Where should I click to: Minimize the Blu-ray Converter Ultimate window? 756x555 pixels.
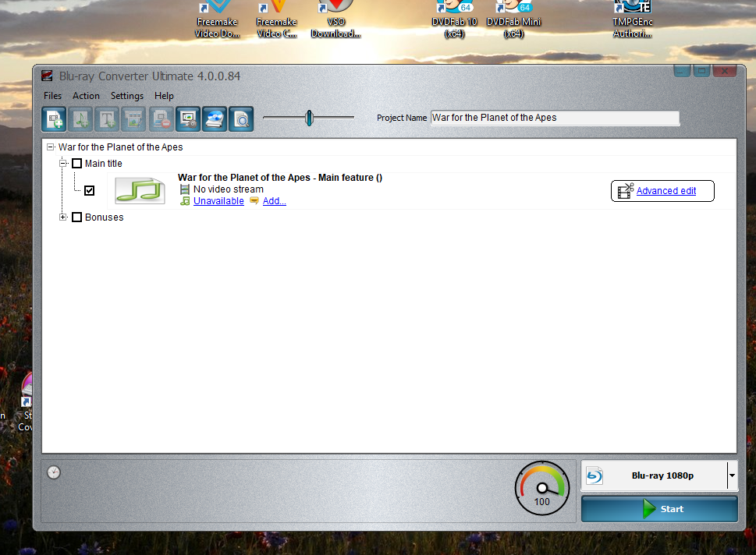tap(682, 71)
